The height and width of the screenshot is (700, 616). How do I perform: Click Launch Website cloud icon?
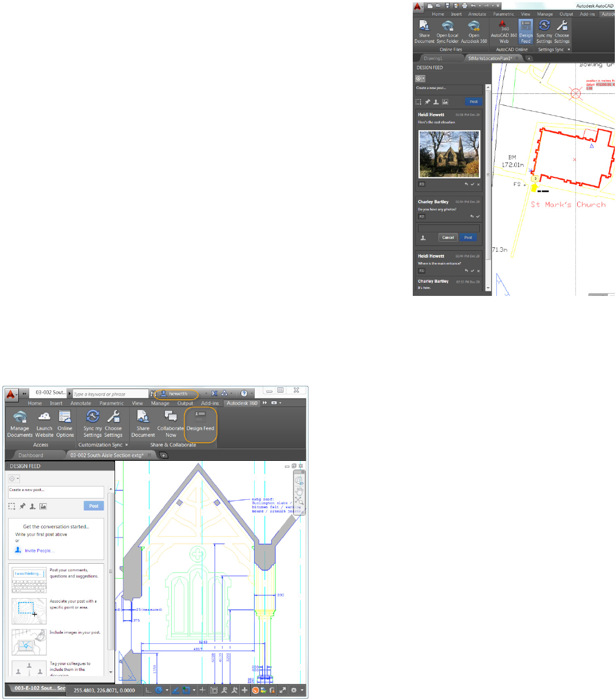tap(45, 424)
